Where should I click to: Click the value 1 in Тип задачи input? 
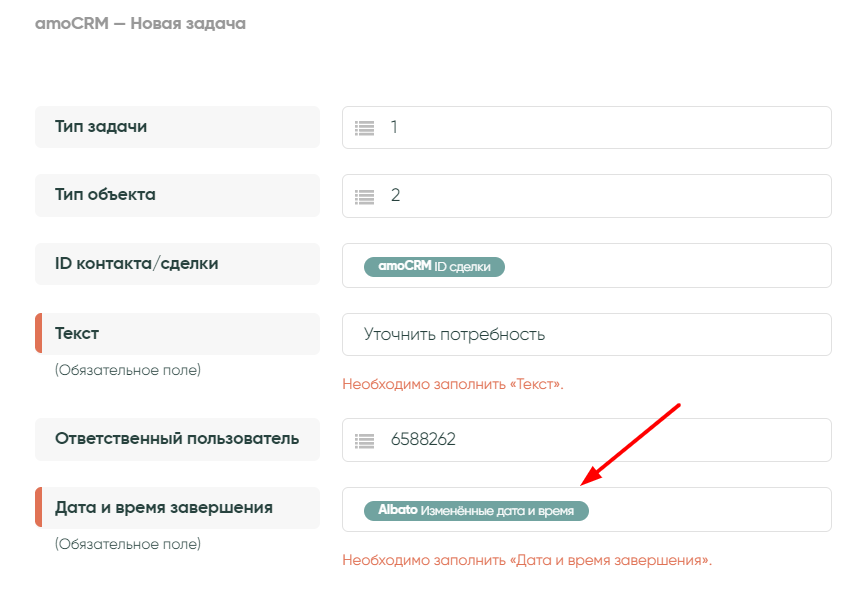click(x=395, y=128)
